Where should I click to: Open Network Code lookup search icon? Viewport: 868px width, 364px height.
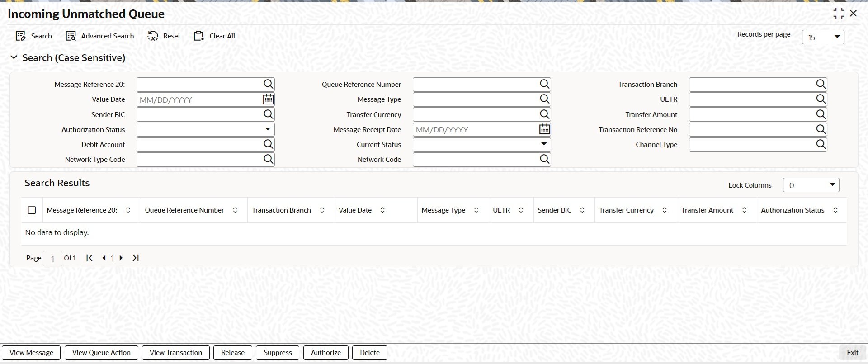(x=545, y=159)
